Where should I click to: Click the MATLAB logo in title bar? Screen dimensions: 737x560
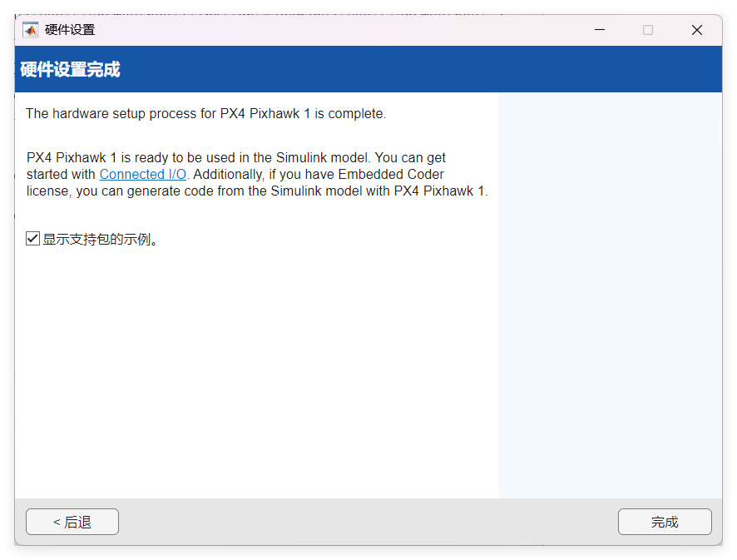[31, 30]
